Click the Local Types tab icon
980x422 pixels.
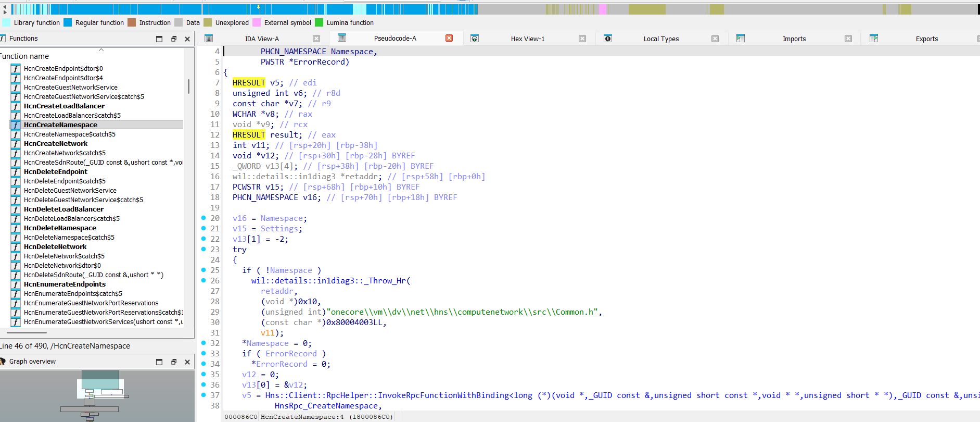pos(607,38)
